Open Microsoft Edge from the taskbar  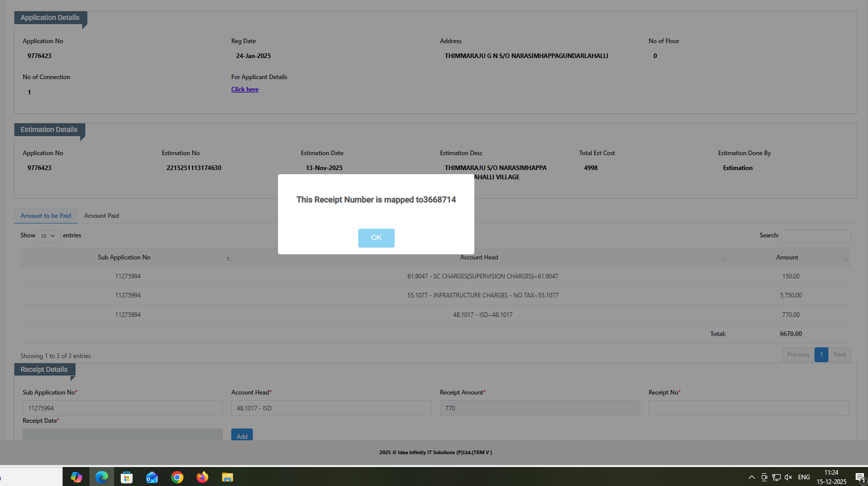(102, 477)
